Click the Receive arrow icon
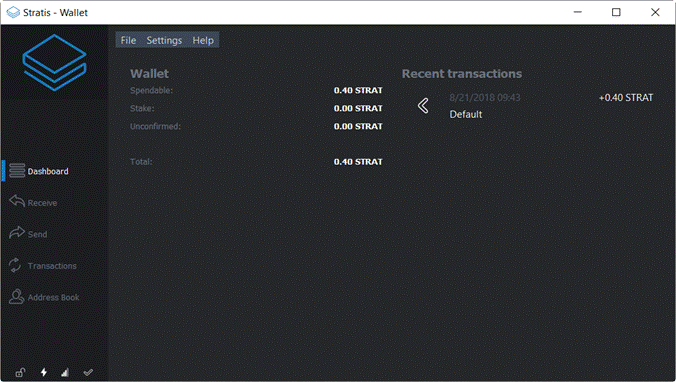The height and width of the screenshot is (382, 676). click(17, 200)
